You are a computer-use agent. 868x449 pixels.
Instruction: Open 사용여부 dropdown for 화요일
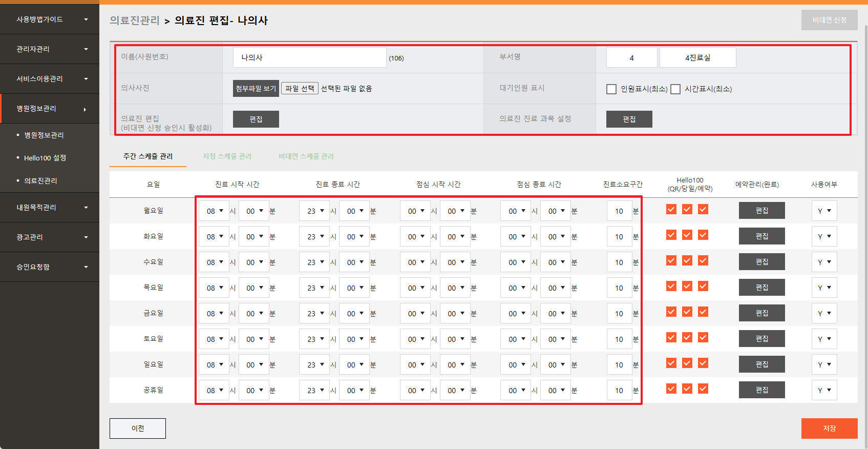pyautogui.click(x=824, y=236)
